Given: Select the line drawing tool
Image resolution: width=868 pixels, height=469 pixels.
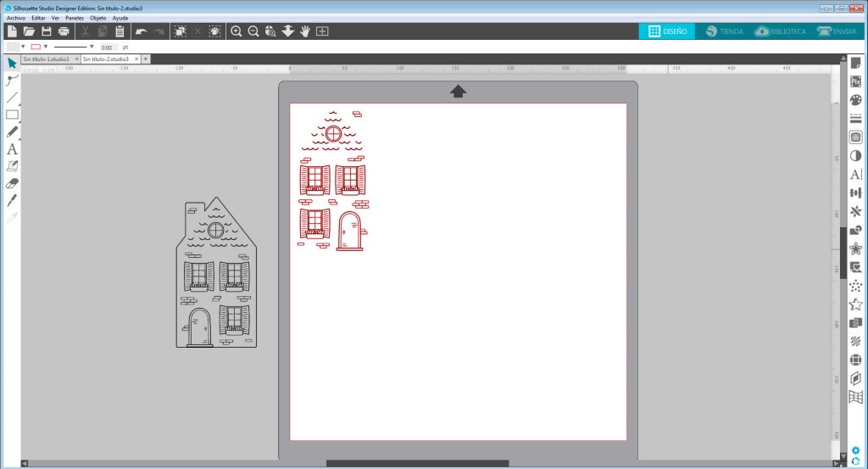Looking at the screenshot, I should (x=12, y=98).
